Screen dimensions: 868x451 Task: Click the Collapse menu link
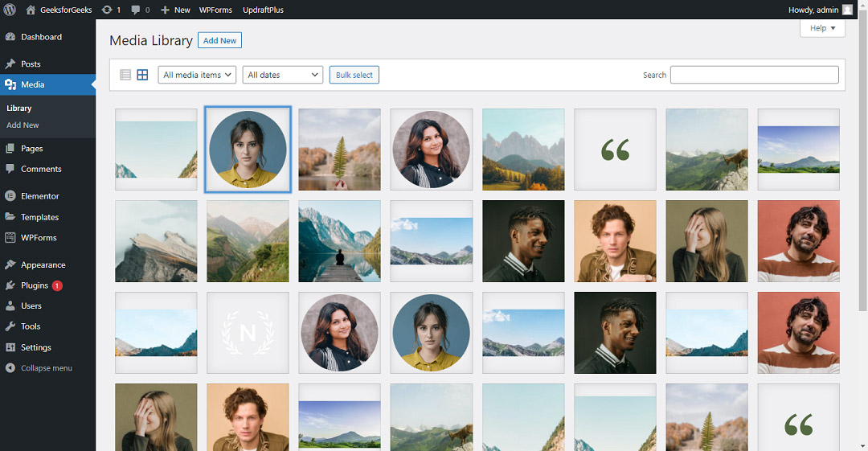coord(47,368)
